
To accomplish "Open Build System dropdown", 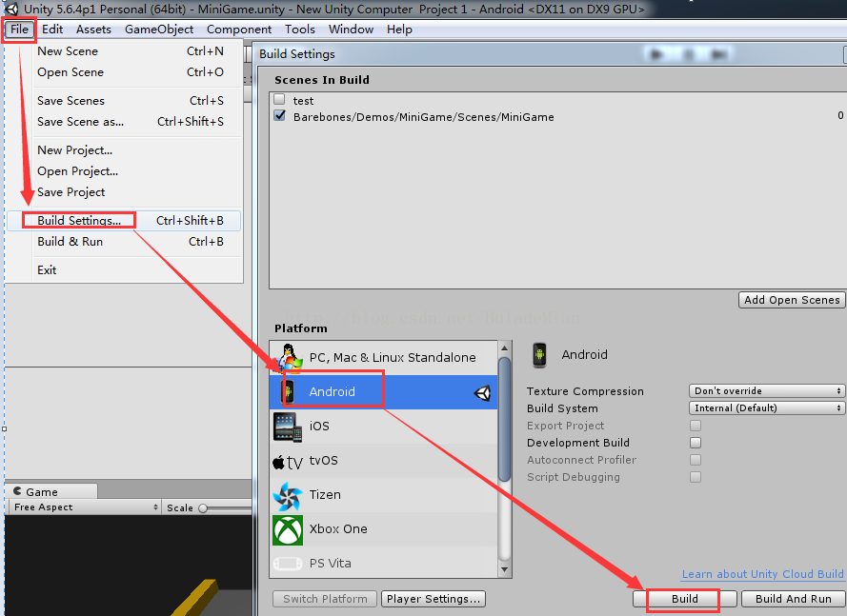I will pos(767,408).
